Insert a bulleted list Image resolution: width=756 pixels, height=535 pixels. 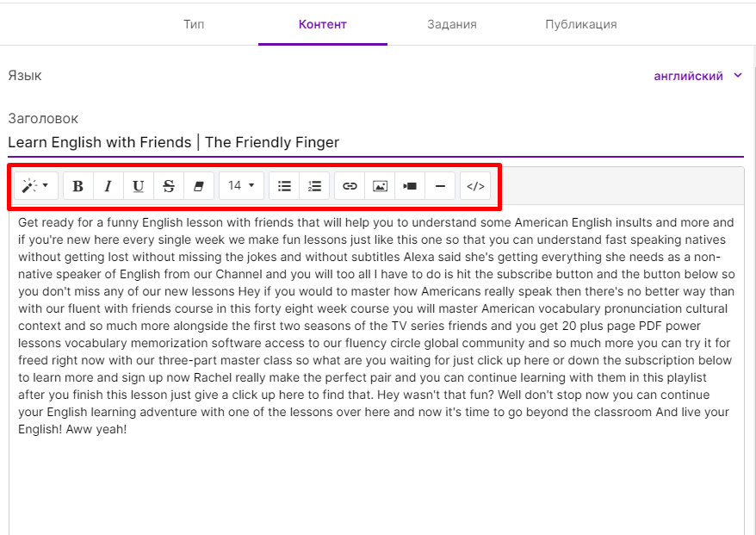pos(284,186)
